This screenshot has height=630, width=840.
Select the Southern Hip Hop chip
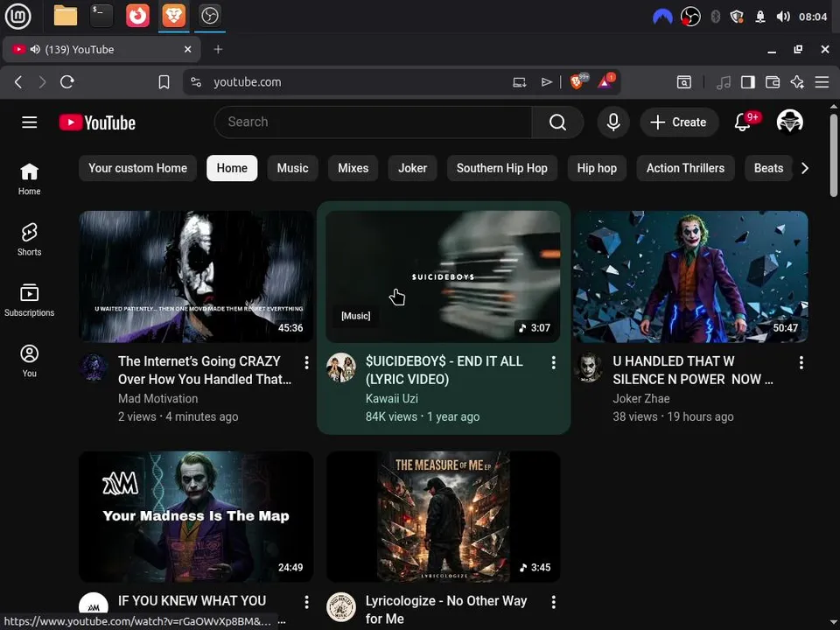(502, 168)
